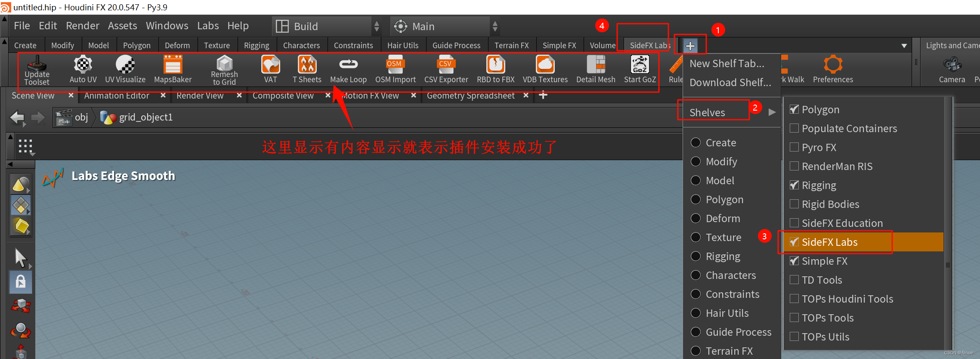Launch the MapsBaker tool
This screenshot has width=980, height=359.
pos(173,69)
